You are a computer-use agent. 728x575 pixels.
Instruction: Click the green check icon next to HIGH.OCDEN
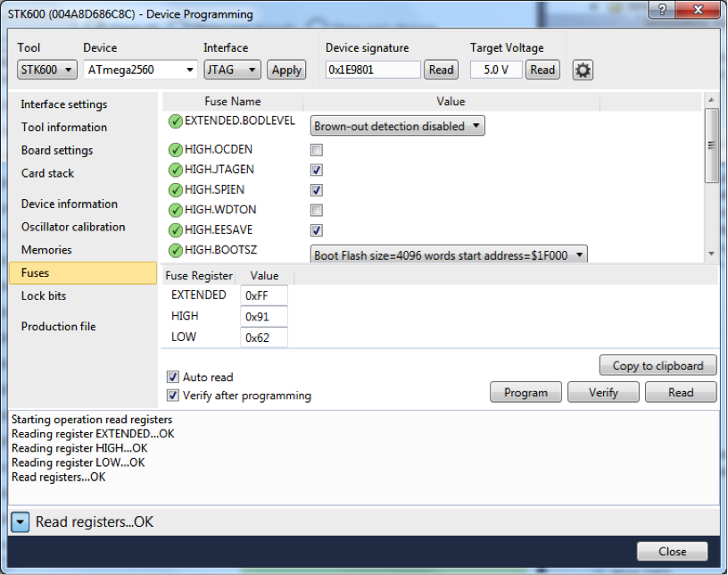175,149
